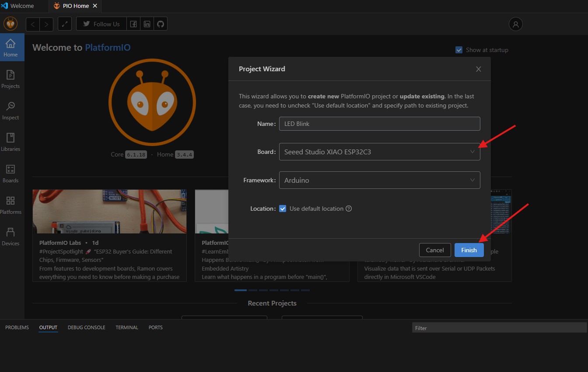The width and height of the screenshot is (588, 372).
Task: Go back with the left arrow button
Action: pyautogui.click(x=33, y=24)
